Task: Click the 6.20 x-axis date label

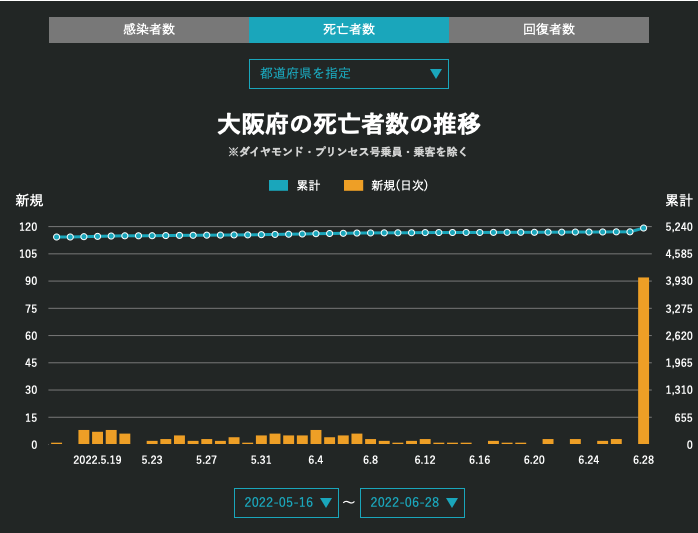Action: pos(534,460)
